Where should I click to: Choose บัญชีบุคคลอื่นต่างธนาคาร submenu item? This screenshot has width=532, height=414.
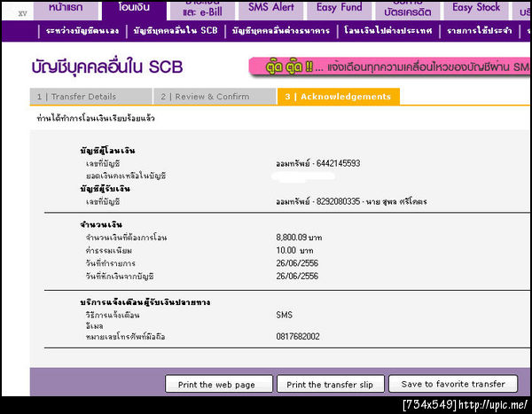(281, 31)
